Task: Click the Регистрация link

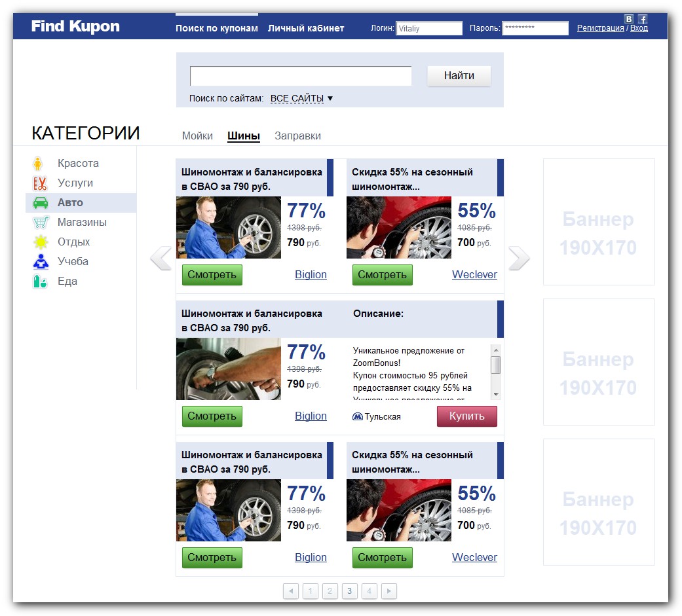Action: 600,28
